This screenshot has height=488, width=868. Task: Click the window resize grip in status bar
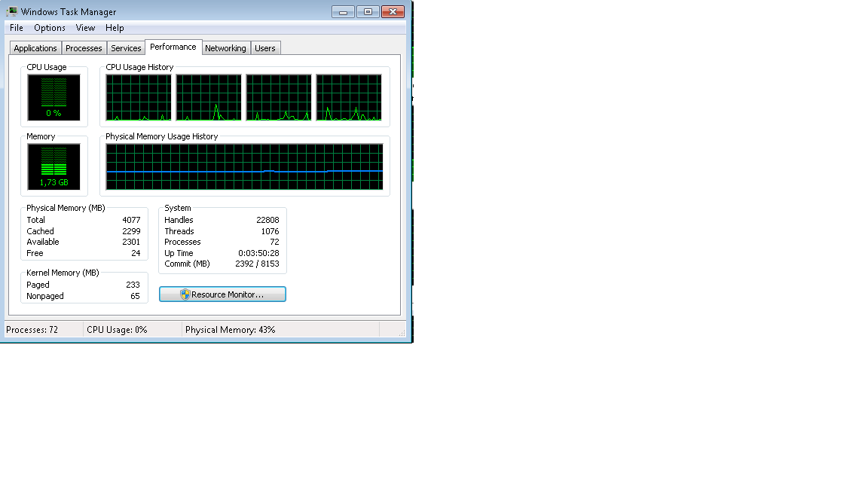tap(402, 333)
